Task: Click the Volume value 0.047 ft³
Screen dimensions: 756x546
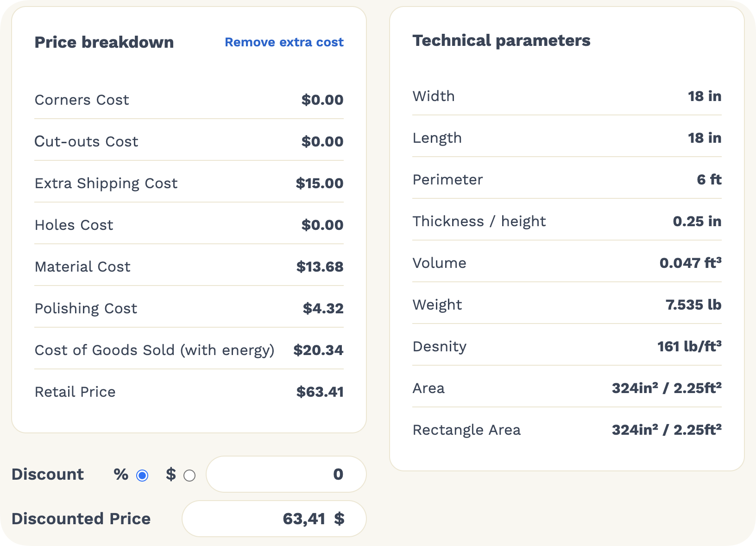Action: click(691, 263)
